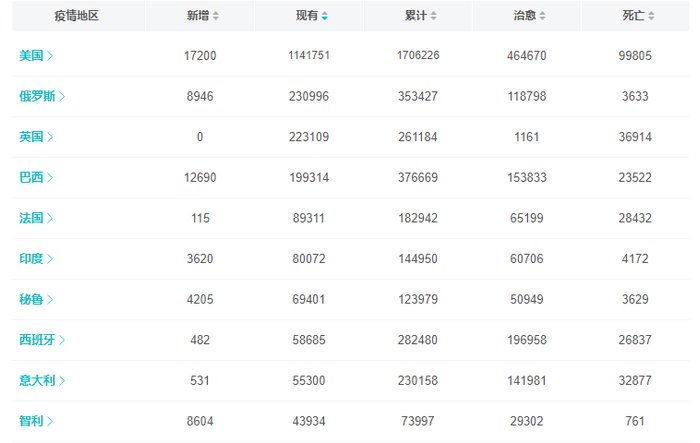700x443 pixels.
Task: Open the 印度 region details
Action: (x=36, y=259)
